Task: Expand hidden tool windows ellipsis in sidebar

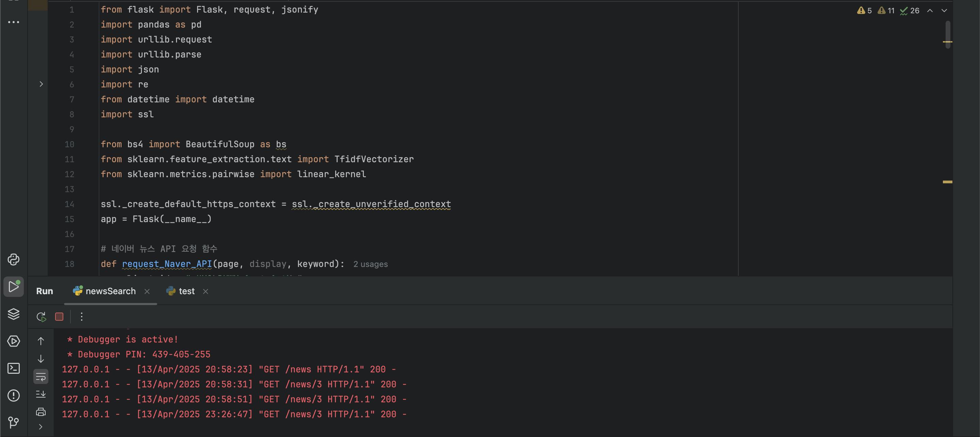Action: click(x=14, y=22)
